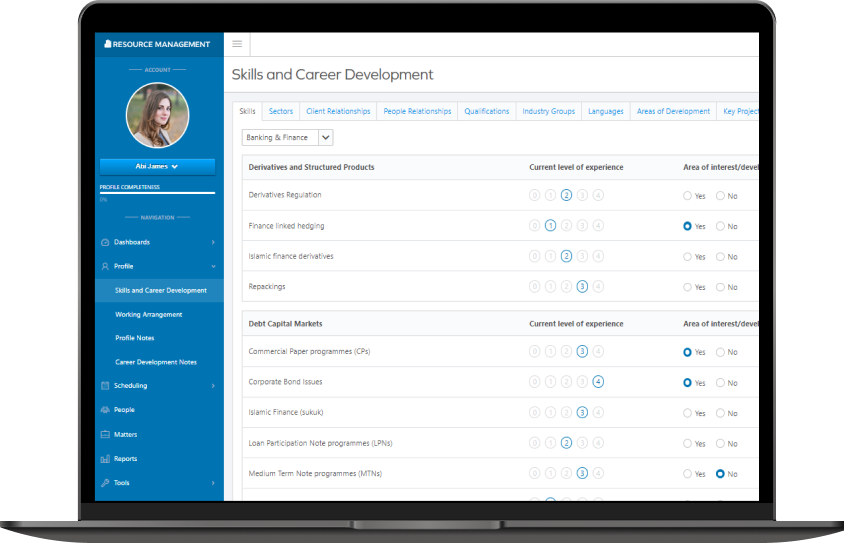Click Abi James profile photo

tap(157, 115)
